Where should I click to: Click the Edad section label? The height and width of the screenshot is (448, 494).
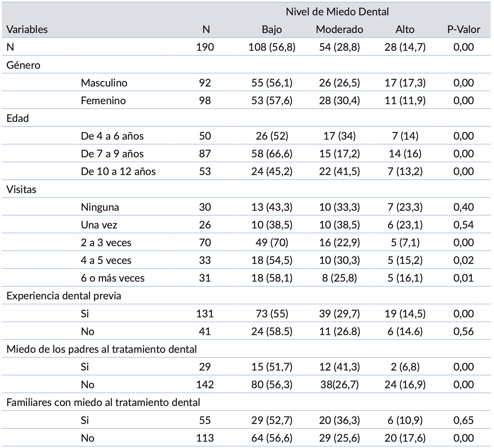(18, 118)
